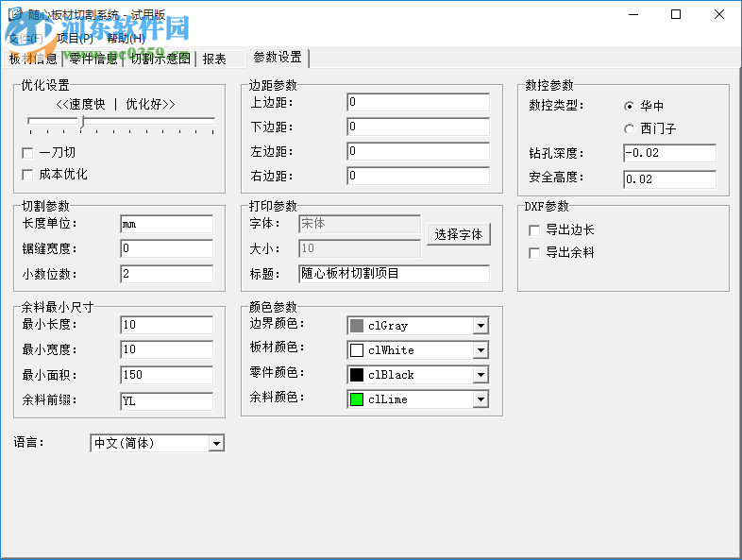Open the 板材颜色 clWhite dropdown
The width and height of the screenshot is (742, 560).
click(x=481, y=350)
